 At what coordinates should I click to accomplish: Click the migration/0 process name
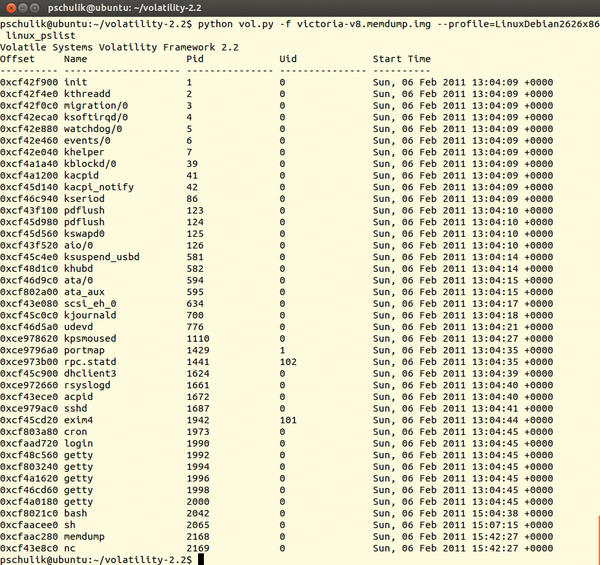point(96,106)
